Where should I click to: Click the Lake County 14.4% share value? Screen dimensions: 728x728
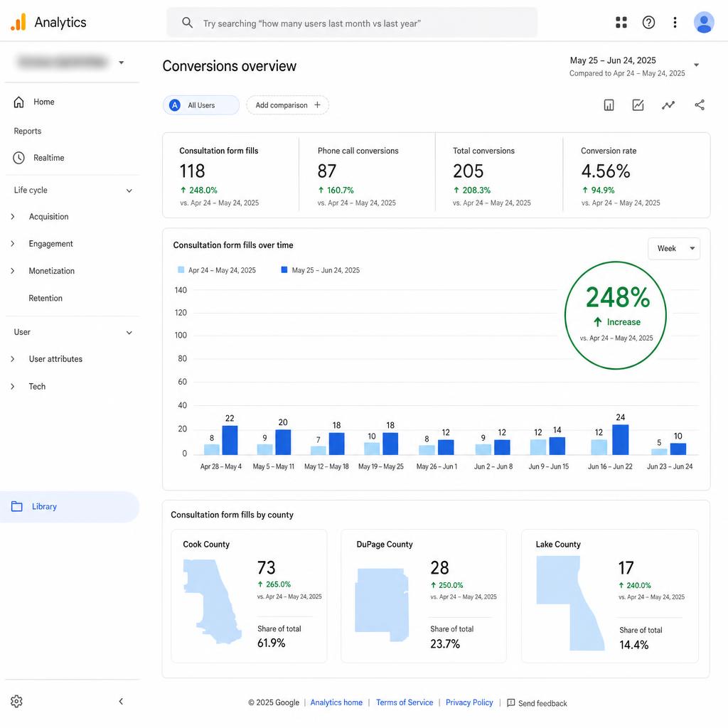[633, 645]
